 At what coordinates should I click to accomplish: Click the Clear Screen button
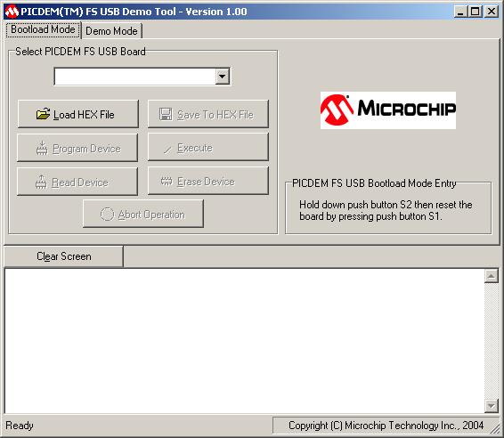[x=63, y=256]
